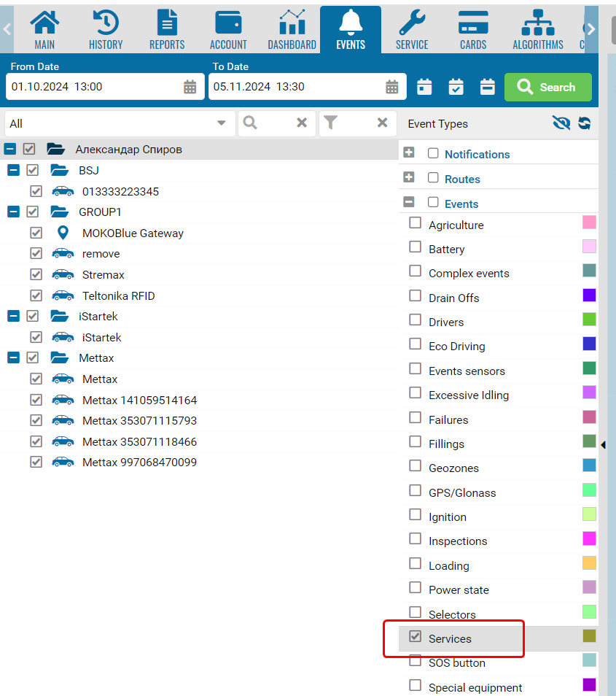616x696 pixels.
Task: Open the Reports tab
Action: pyautogui.click(x=167, y=31)
